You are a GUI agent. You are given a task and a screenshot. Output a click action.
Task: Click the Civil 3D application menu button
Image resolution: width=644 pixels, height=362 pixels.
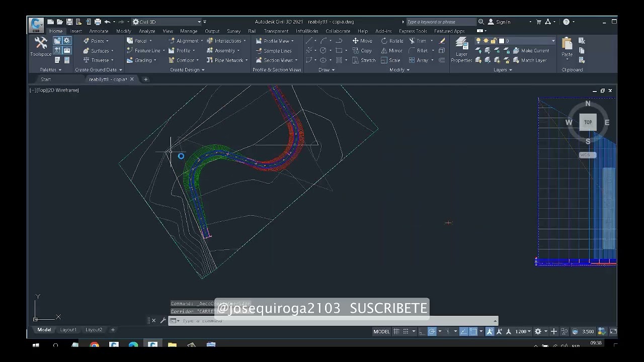tap(36, 25)
